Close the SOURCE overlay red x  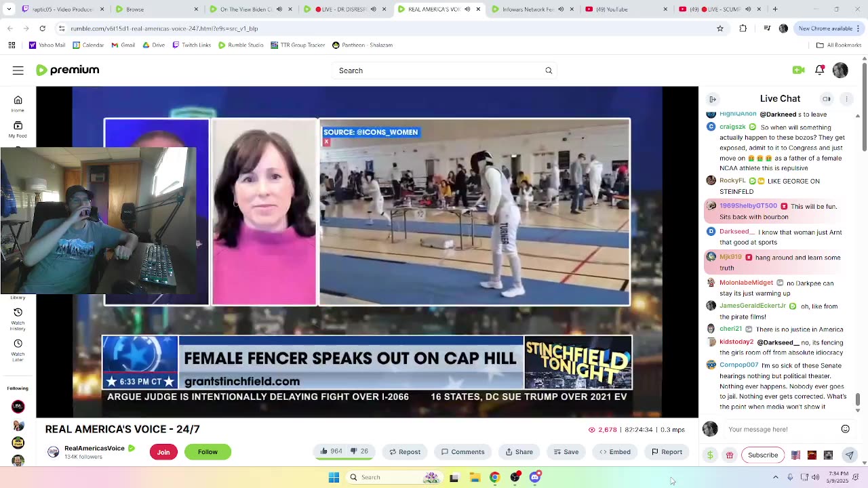tap(326, 142)
